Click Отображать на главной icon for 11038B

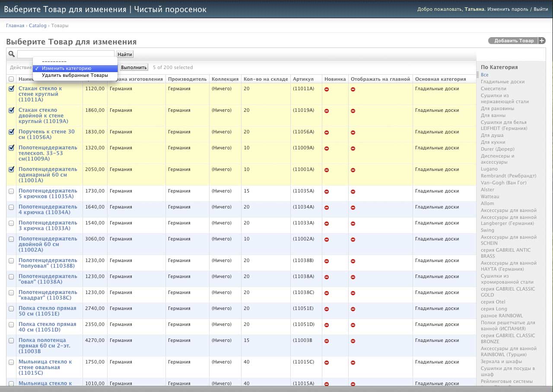pos(353,261)
